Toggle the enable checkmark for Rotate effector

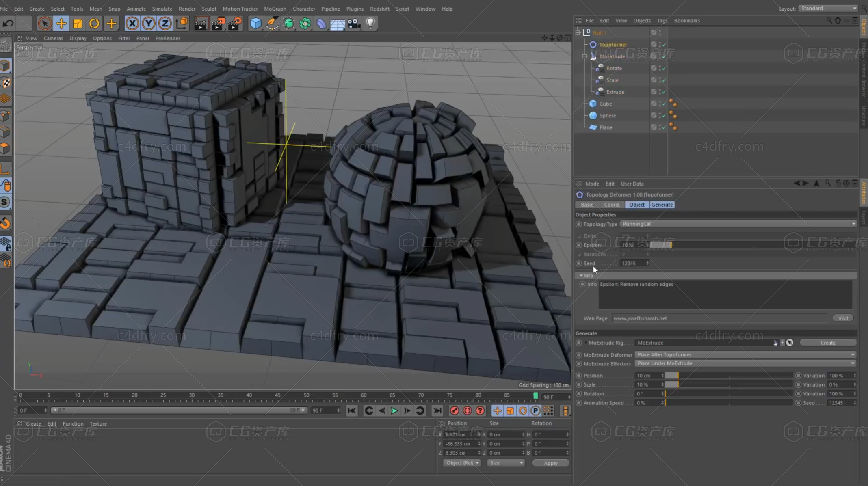click(664, 69)
